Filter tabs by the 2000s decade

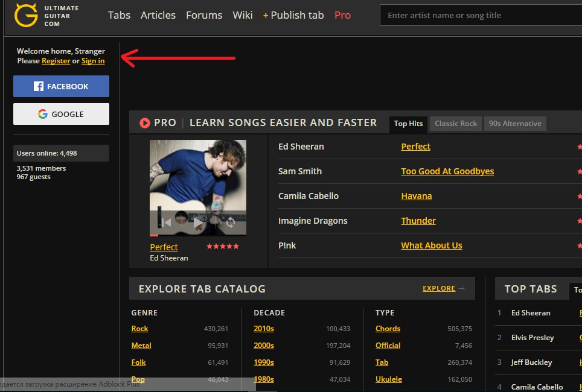pos(264,346)
